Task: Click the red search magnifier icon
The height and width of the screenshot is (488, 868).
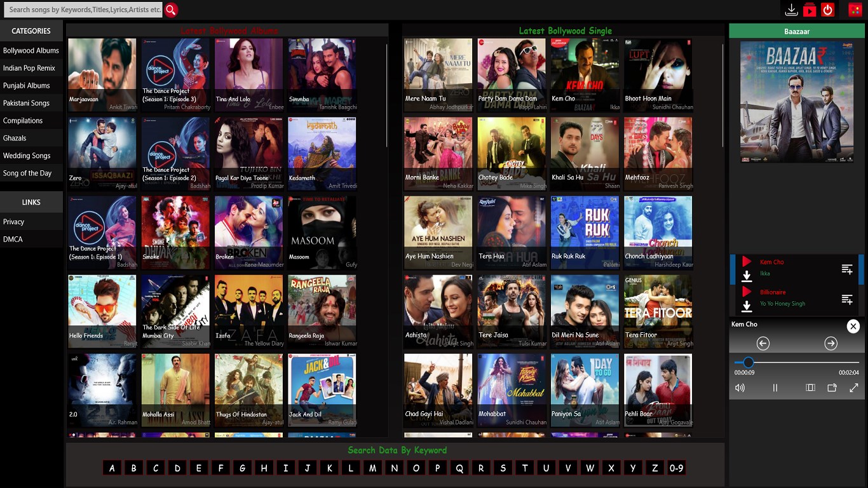Action: 171,10
